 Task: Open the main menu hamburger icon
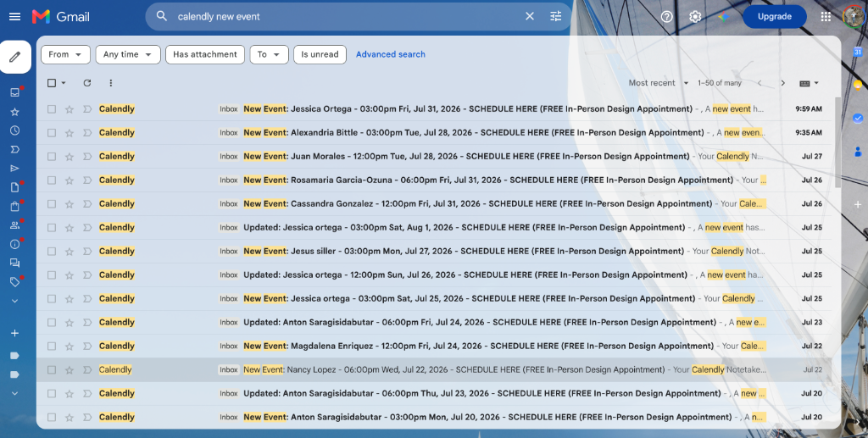tap(15, 17)
